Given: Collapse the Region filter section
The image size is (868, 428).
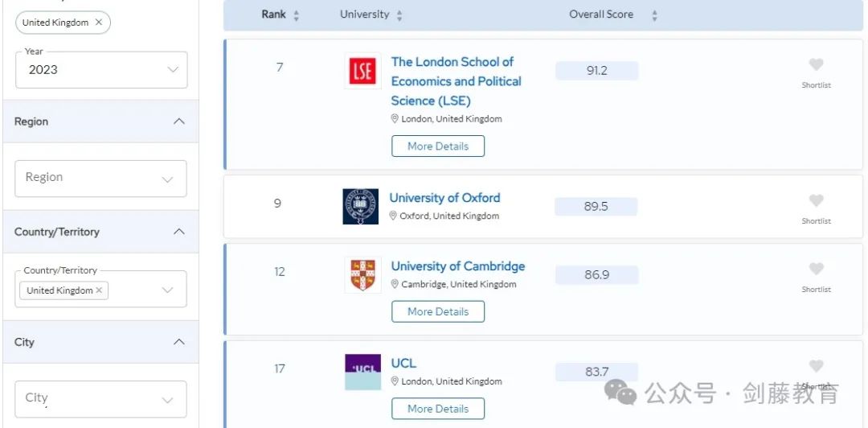Looking at the screenshot, I should pos(178,121).
